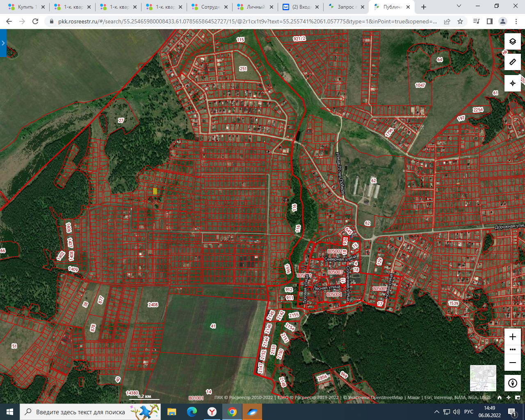This screenshot has width=525, height=420.
Task: Open the "ЕЭКО © Росреестр 2019-2022" link
Action: (x=308, y=397)
